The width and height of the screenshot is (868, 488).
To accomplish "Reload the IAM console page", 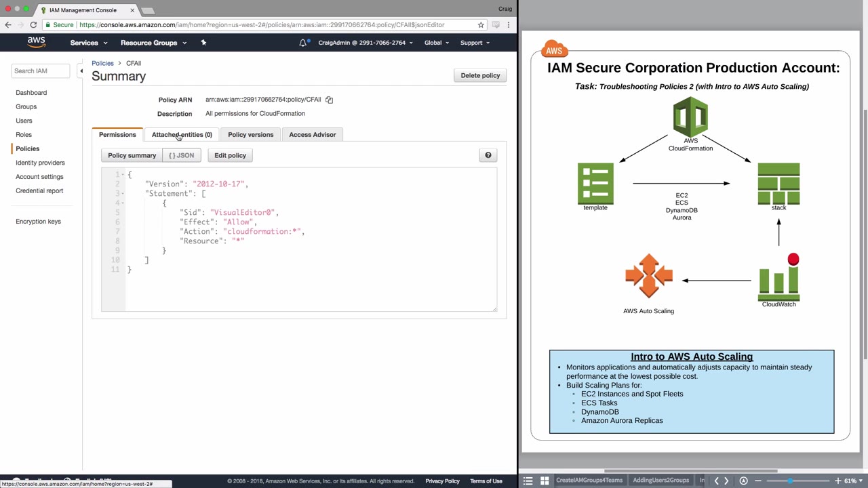I will 33,25.
